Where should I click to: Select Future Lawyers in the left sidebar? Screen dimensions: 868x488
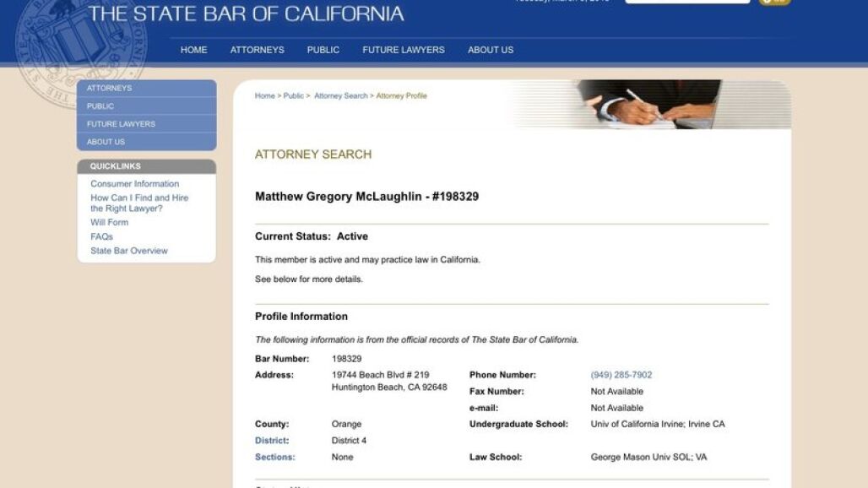(x=121, y=124)
